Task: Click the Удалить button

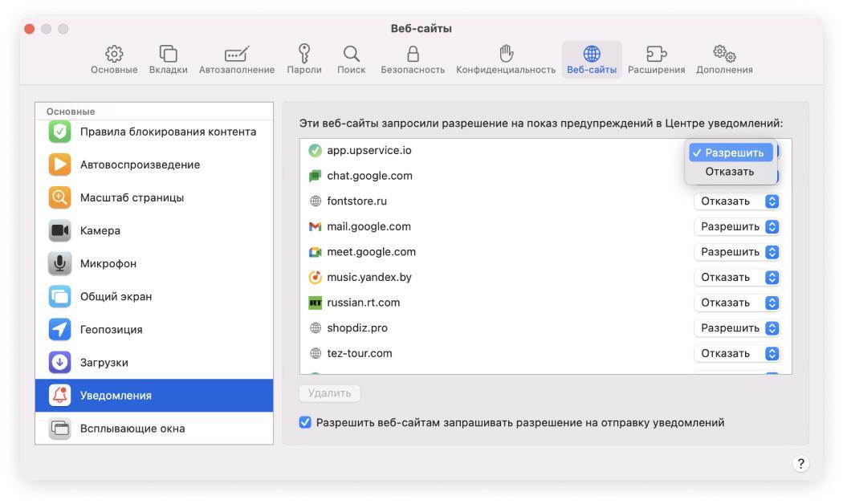Action: click(329, 393)
